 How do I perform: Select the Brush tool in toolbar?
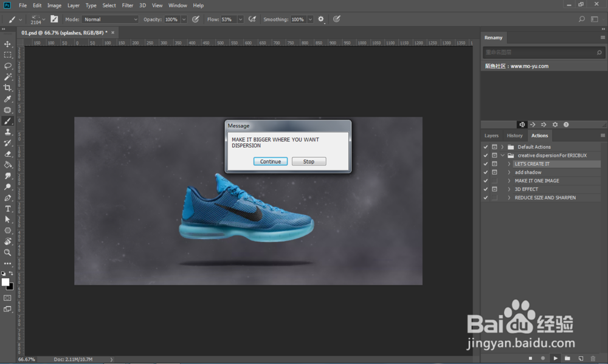click(7, 121)
